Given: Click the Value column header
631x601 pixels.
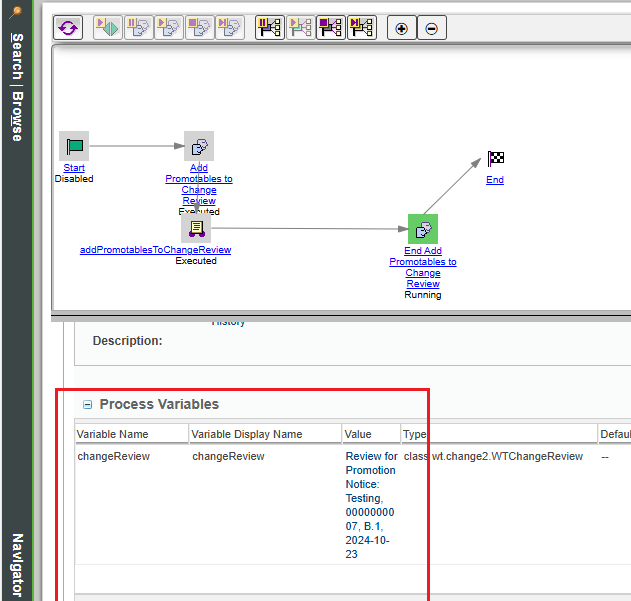Looking at the screenshot, I should click(x=358, y=434).
